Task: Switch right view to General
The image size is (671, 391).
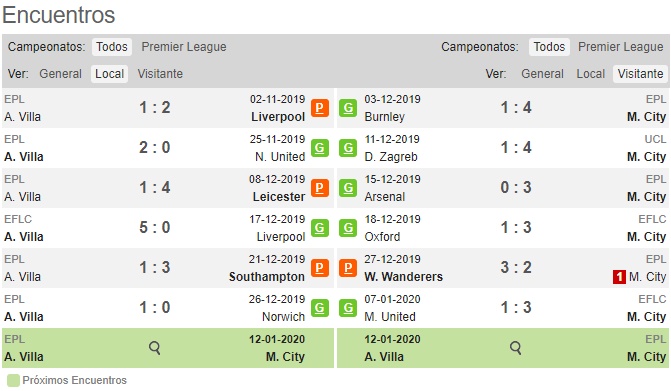Action: [x=542, y=74]
